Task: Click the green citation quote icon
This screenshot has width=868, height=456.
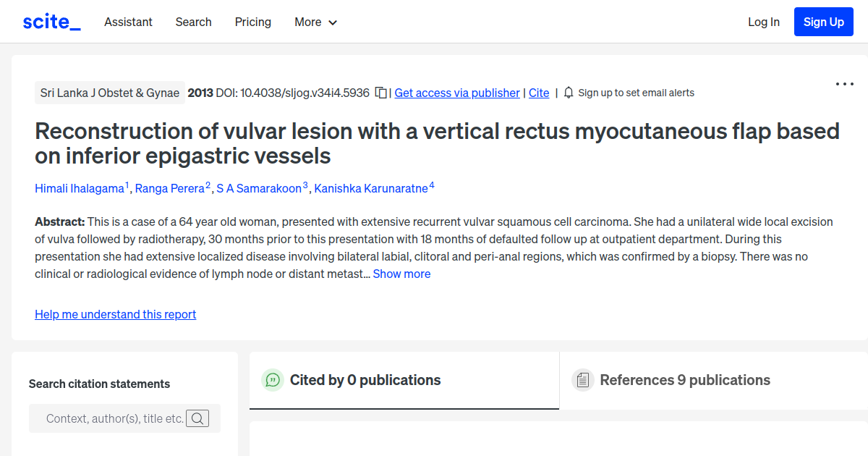Action: [272, 380]
